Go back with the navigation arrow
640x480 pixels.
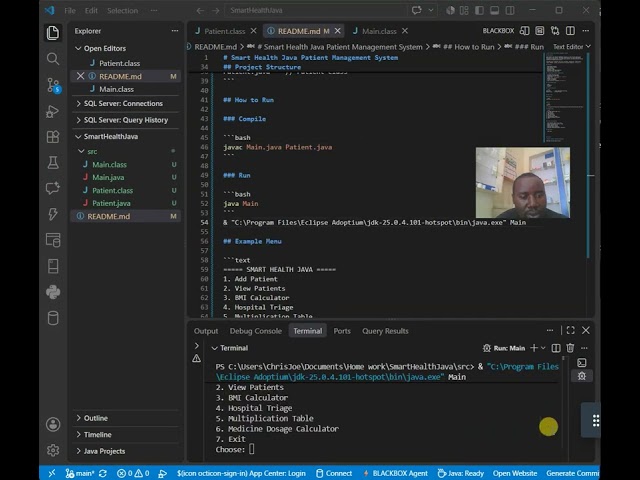[x=200, y=11]
